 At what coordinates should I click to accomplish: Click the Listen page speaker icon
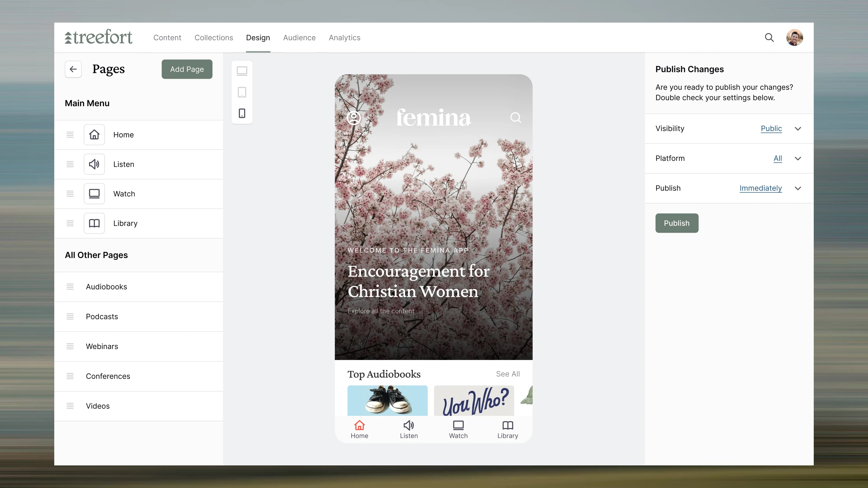[x=94, y=164]
